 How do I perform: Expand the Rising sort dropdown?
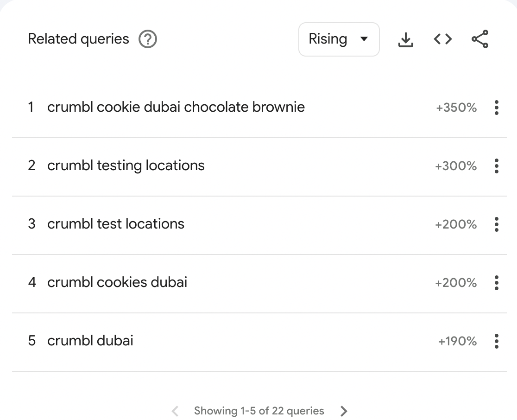(x=339, y=39)
